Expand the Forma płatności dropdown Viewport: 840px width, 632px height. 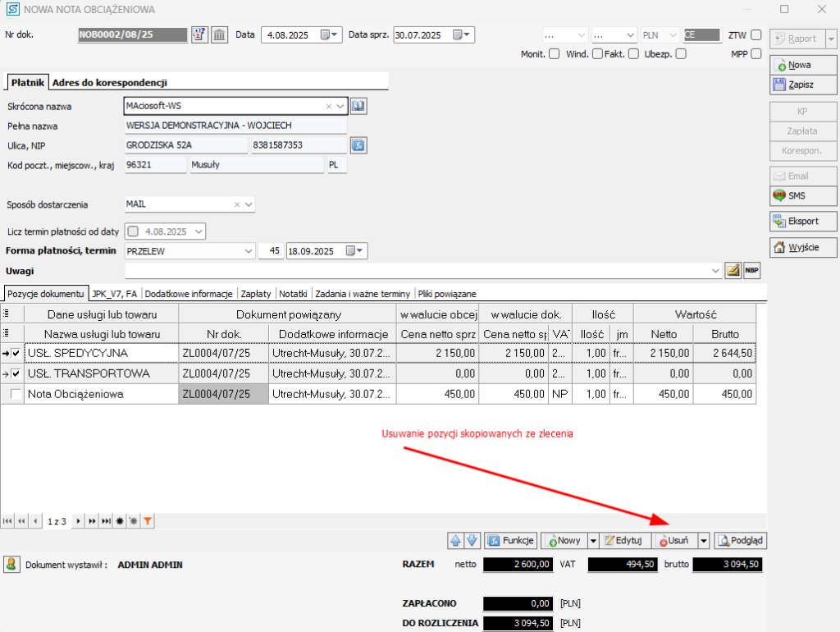(249, 251)
